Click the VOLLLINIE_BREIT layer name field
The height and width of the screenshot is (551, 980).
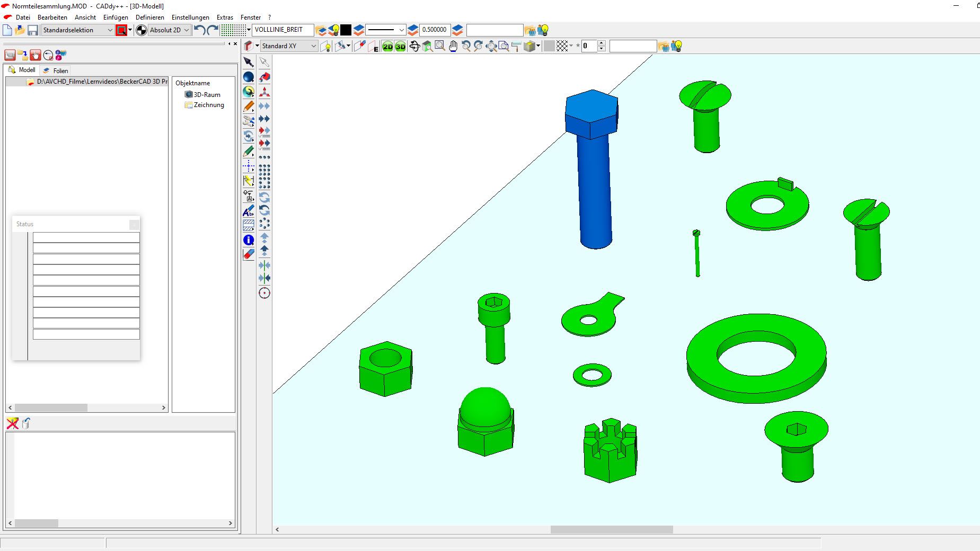pos(283,30)
